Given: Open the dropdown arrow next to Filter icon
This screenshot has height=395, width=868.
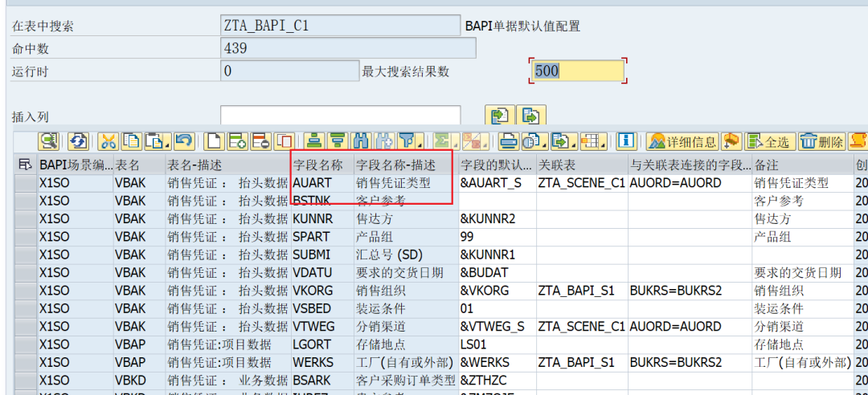Looking at the screenshot, I should (x=420, y=145).
